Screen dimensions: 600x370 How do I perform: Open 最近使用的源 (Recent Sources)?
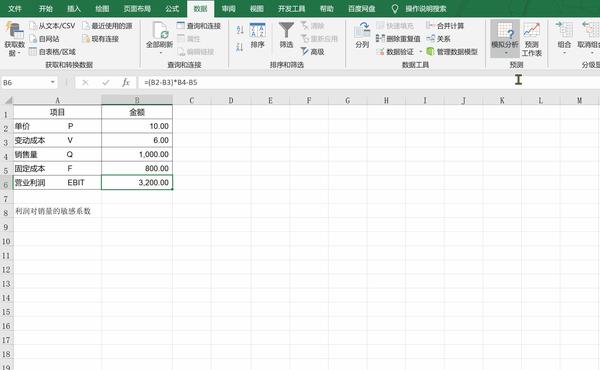tap(107, 26)
